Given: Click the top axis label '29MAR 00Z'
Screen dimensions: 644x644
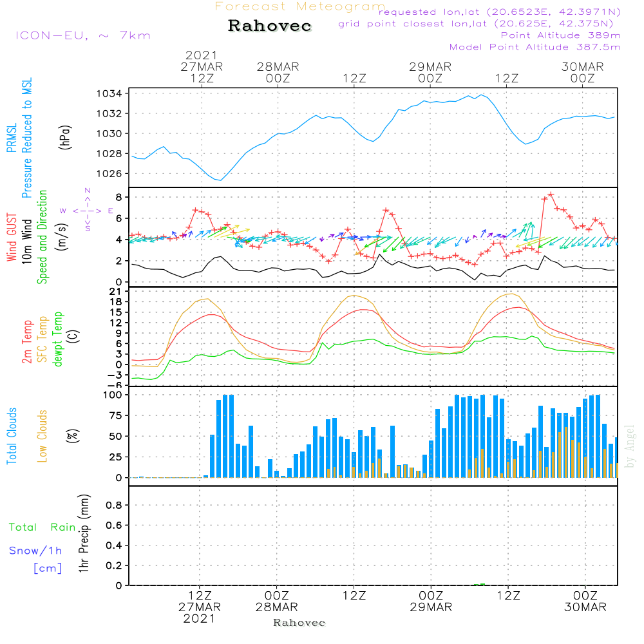Looking at the screenshot, I should click(430, 72).
